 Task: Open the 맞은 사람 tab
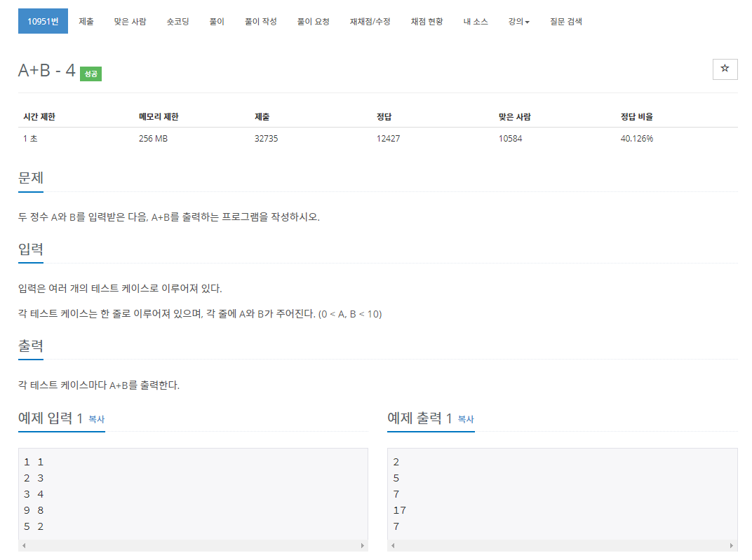130,21
